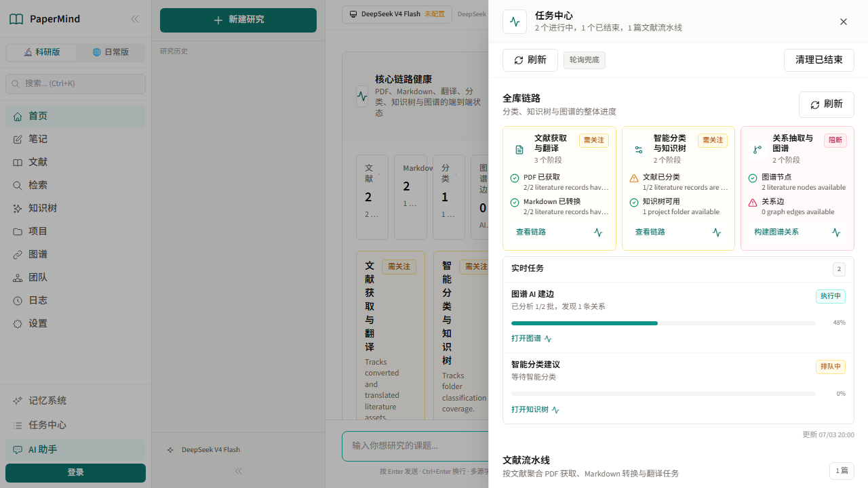
Task: Click the 设置 gear icon in sidebar
Action: point(18,324)
